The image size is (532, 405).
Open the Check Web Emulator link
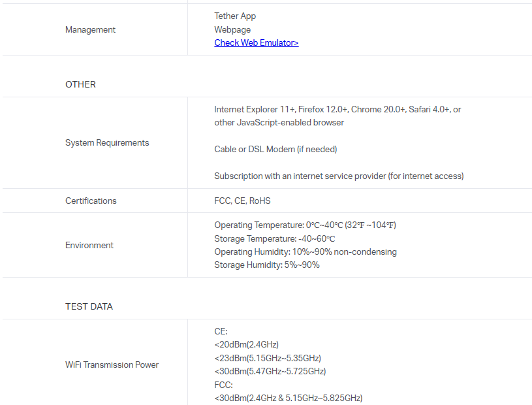click(256, 43)
